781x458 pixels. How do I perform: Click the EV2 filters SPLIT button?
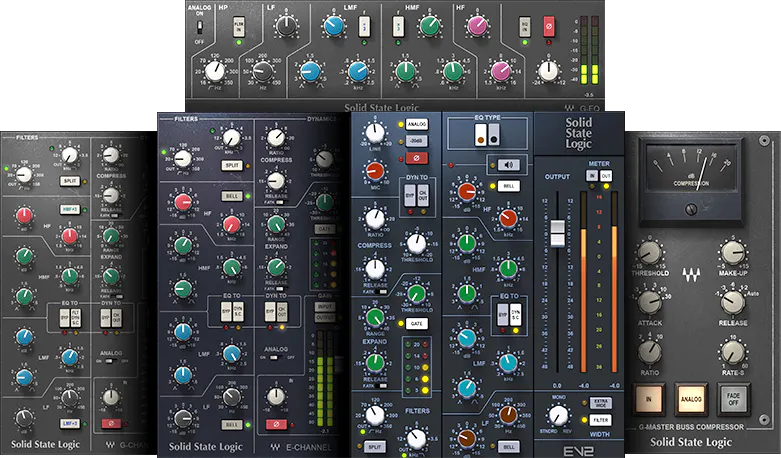click(x=374, y=447)
